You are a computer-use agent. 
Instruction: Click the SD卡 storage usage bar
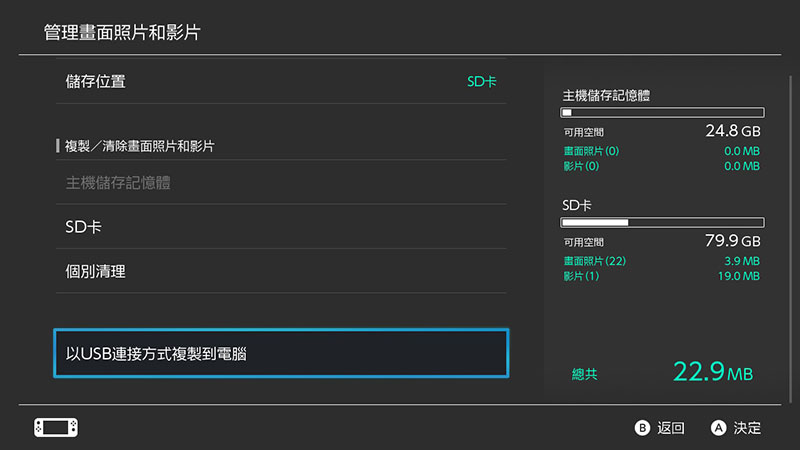(x=662, y=222)
